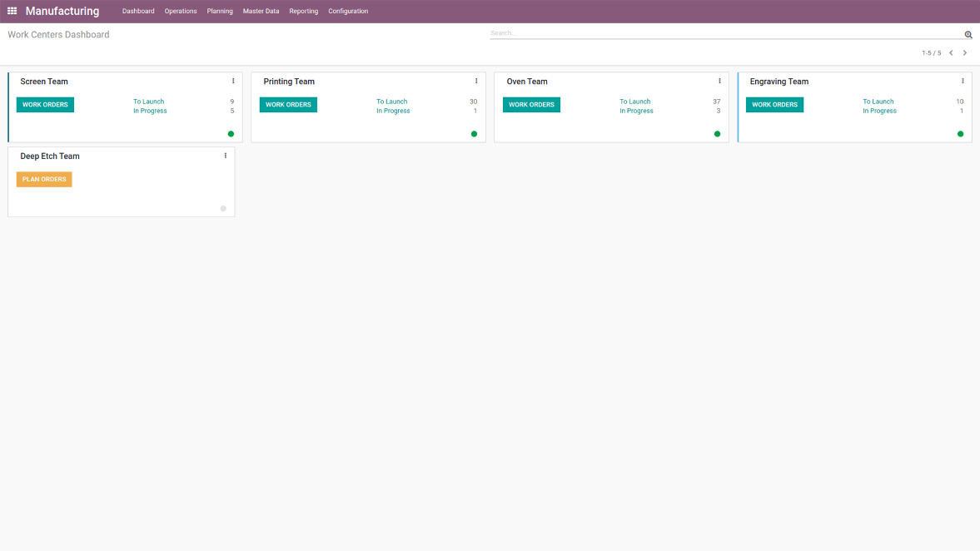Click the green status dot on Printing Team
This screenshot has width=980, height=551.
tap(474, 133)
